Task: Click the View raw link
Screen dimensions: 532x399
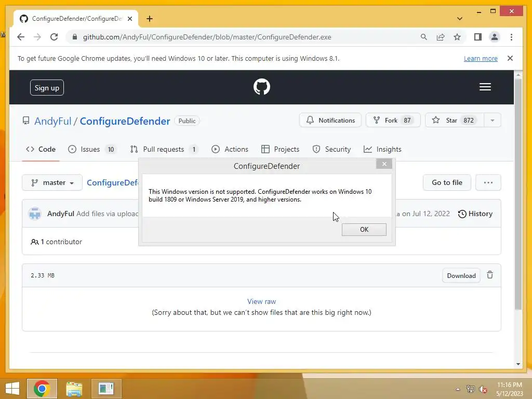Action: (261, 301)
